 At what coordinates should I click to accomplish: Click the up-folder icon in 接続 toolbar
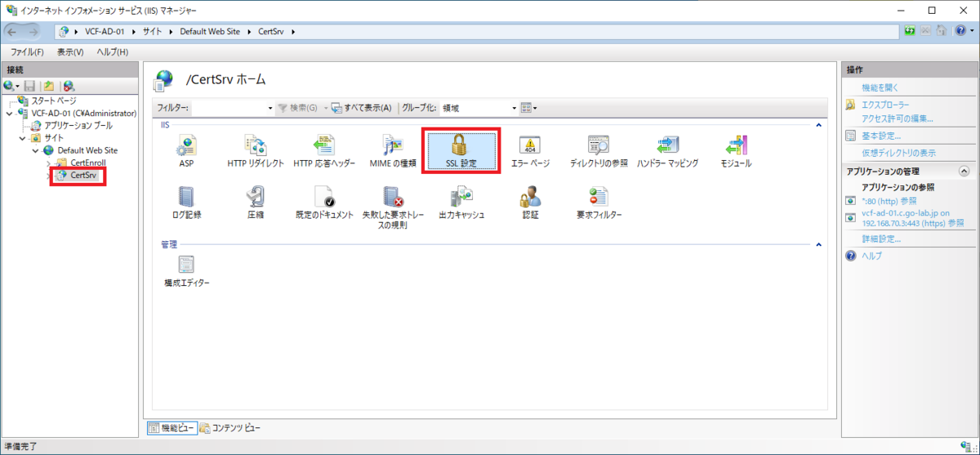pos(49,86)
